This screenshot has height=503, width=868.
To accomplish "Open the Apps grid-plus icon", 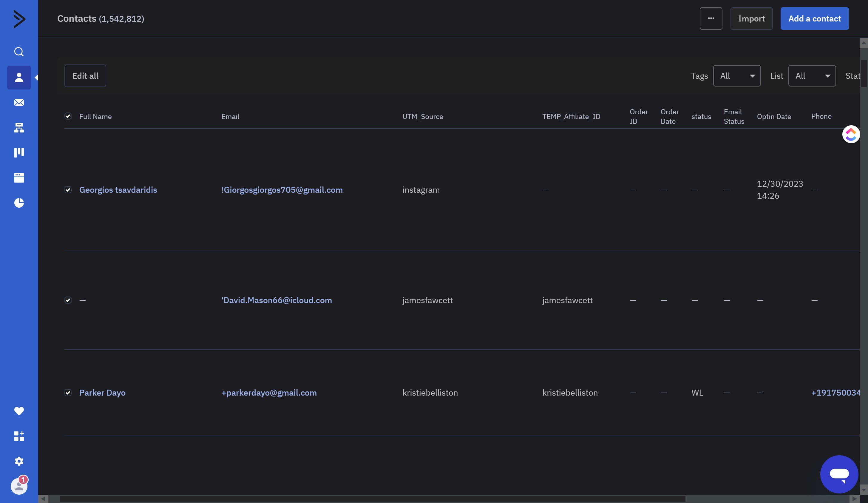I will (19, 436).
